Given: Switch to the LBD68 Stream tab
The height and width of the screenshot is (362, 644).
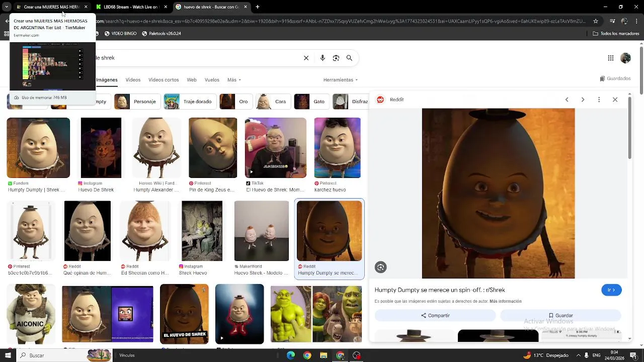Looking at the screenshot, I should point(131,7).
